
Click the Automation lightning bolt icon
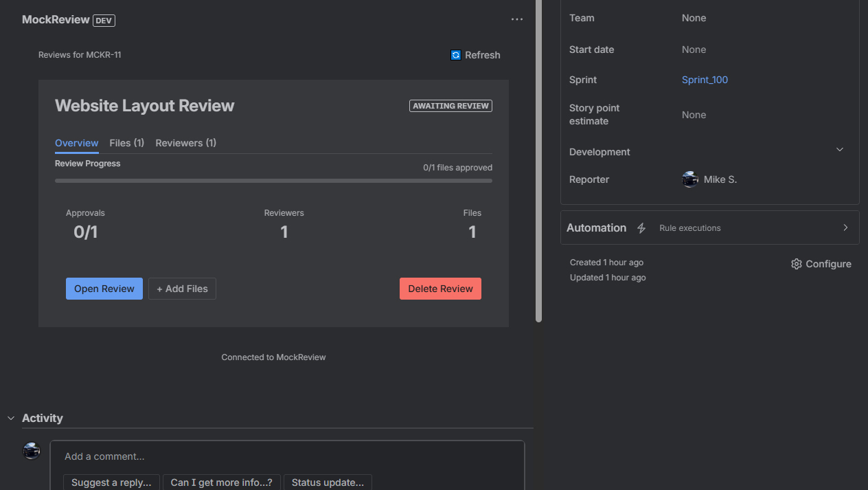[x=641, y=227]
